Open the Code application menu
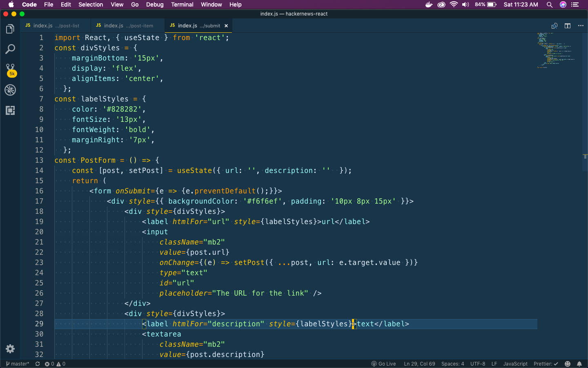Viewport: 588px width, 368px height. [29, 4]
